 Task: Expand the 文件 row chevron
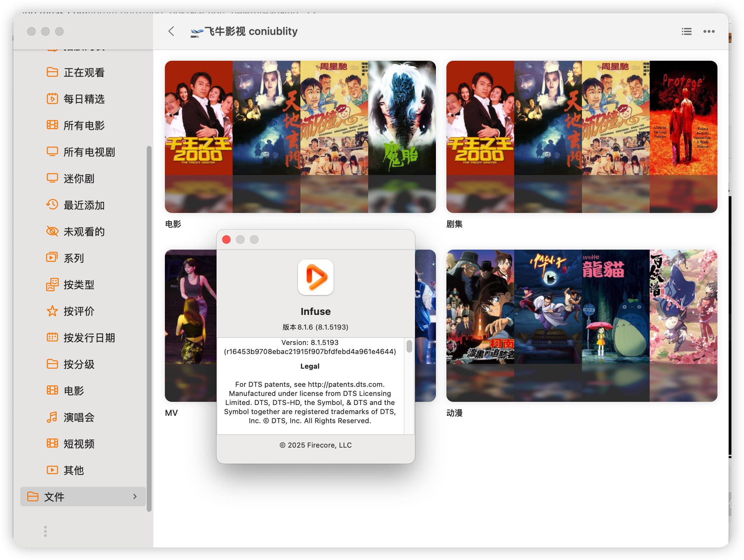(135, 496)
